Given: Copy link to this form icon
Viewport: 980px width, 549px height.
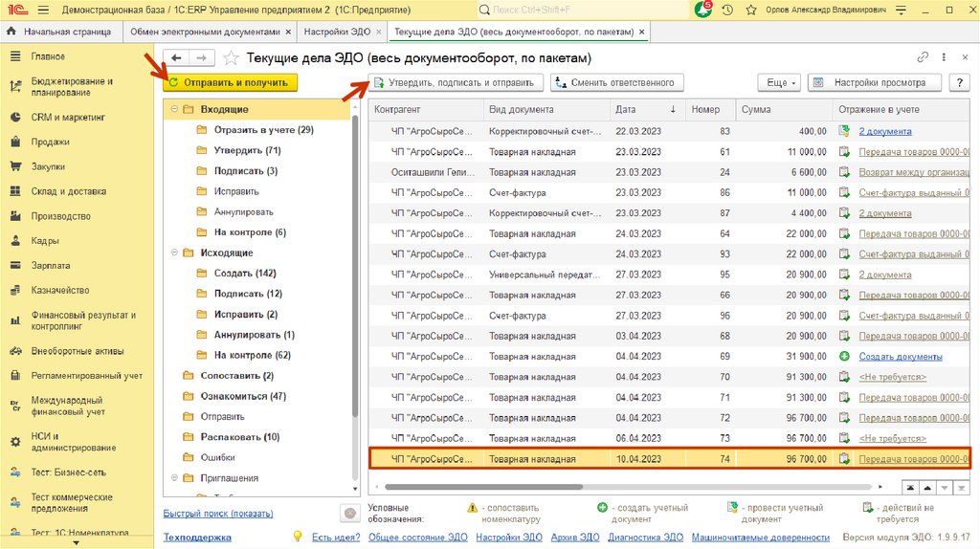Looking at the screenshot, I should pos(923,57).
